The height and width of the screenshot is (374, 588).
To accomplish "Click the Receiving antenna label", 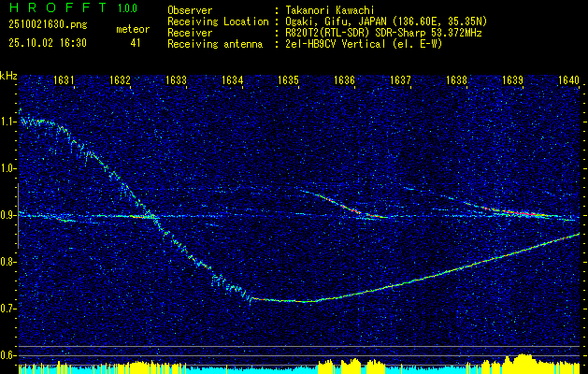I will (215, 44).
